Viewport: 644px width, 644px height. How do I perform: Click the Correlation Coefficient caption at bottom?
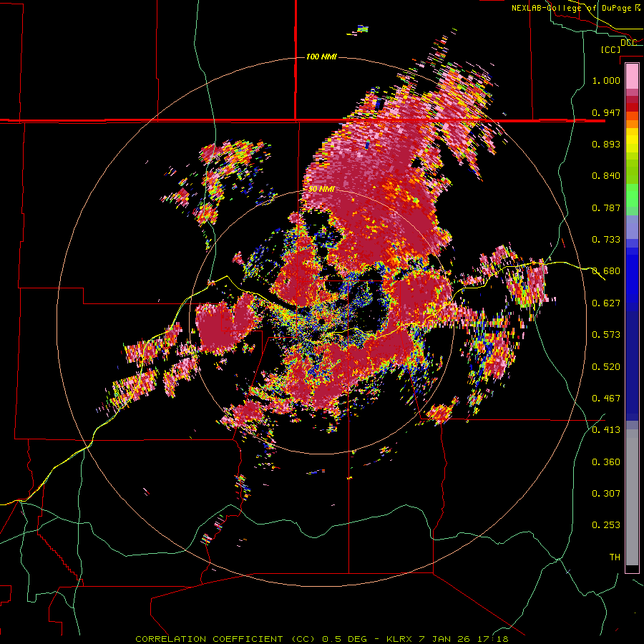[x=322, y=639]
